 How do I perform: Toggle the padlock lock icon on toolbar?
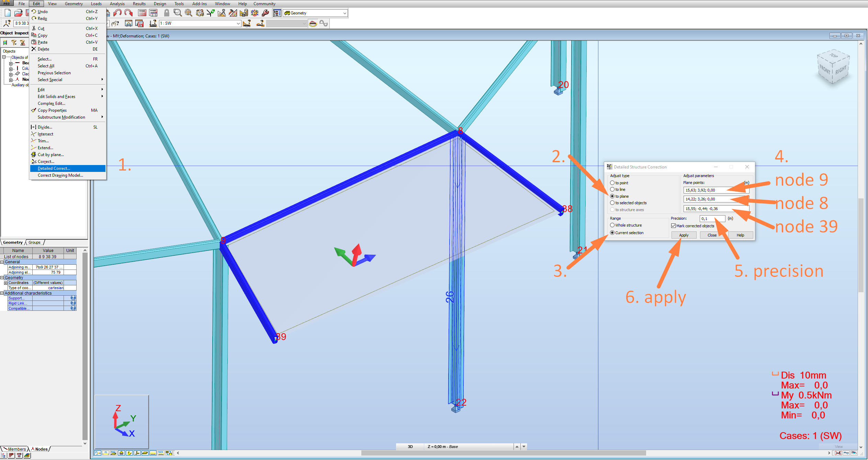coord(167,12)
